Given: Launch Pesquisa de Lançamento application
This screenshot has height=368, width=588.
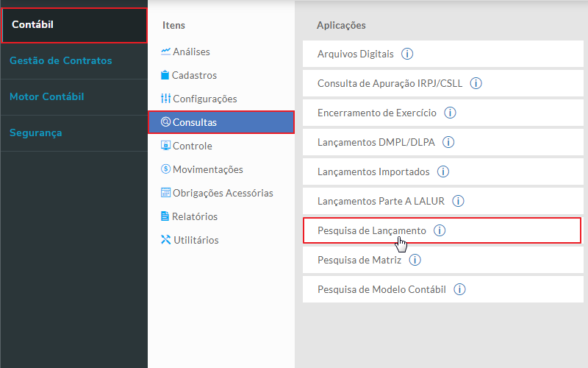Looking at the screenshot, I should (x=371, y=230).
